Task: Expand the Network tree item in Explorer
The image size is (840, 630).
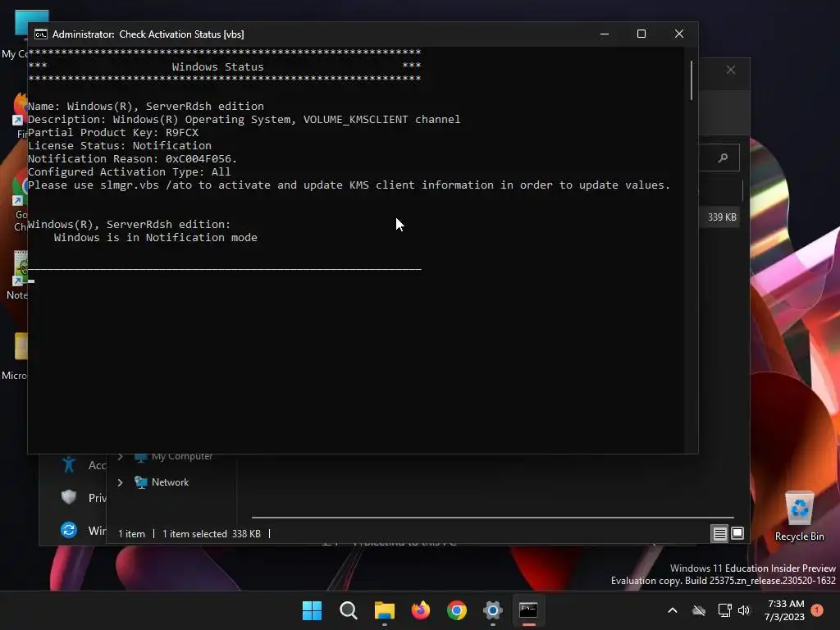Action: click(121, 482)
